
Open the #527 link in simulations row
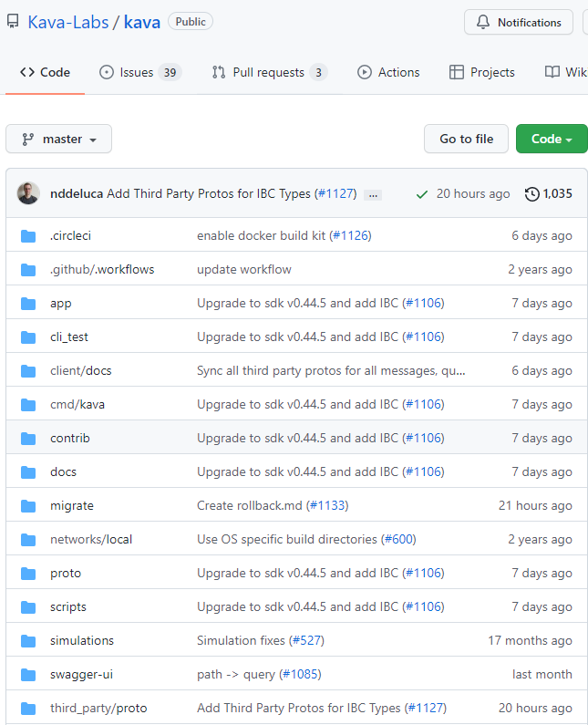coord(306,641)
